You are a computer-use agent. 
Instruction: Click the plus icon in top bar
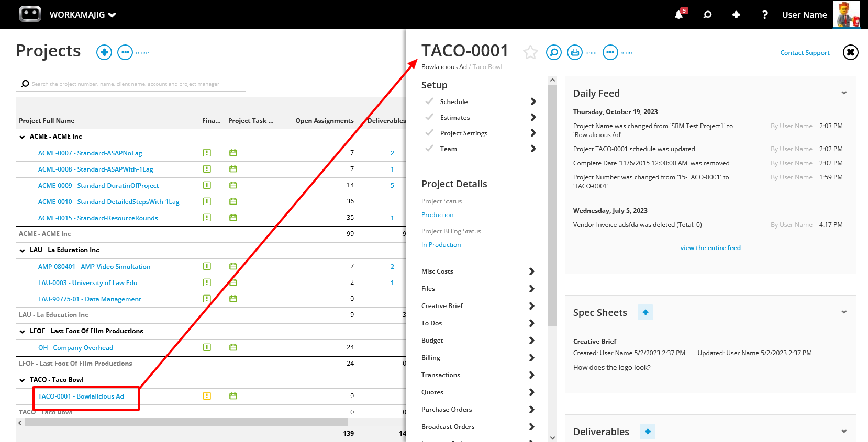(736, 15)
